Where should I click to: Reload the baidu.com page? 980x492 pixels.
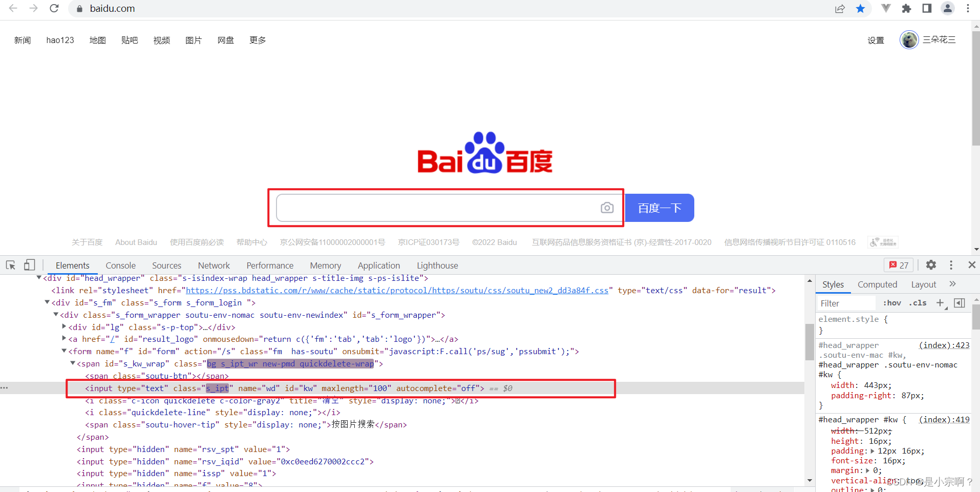pyautogui.click(x=54, y=8)
